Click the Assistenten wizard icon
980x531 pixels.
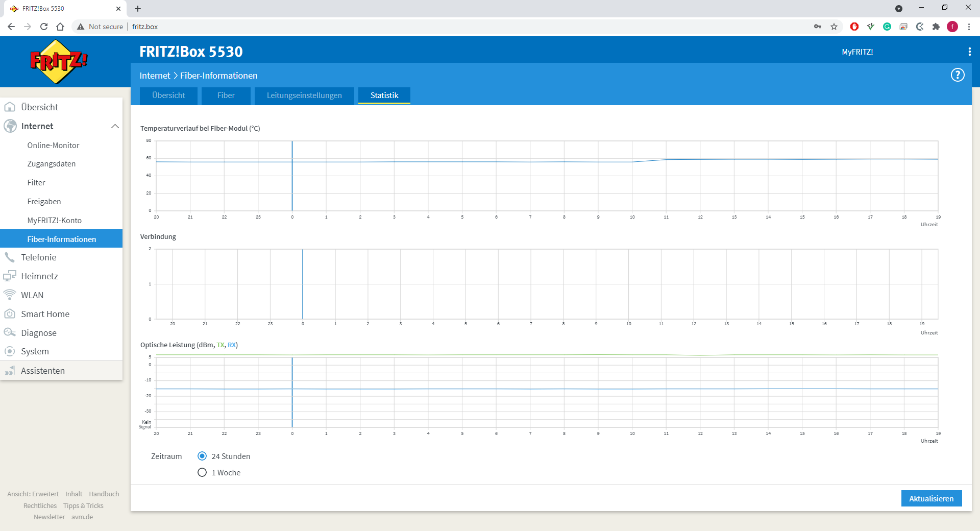point(10,371)
